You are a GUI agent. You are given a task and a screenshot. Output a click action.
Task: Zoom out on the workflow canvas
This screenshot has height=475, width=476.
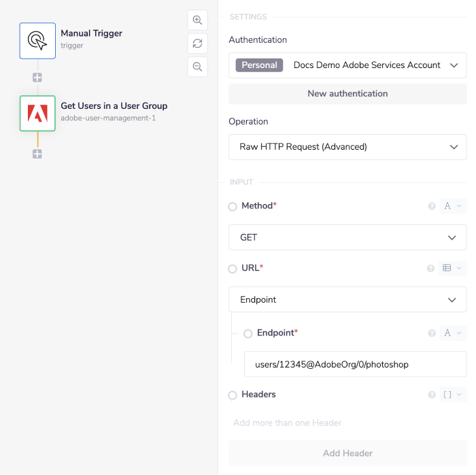coord(197,67)
